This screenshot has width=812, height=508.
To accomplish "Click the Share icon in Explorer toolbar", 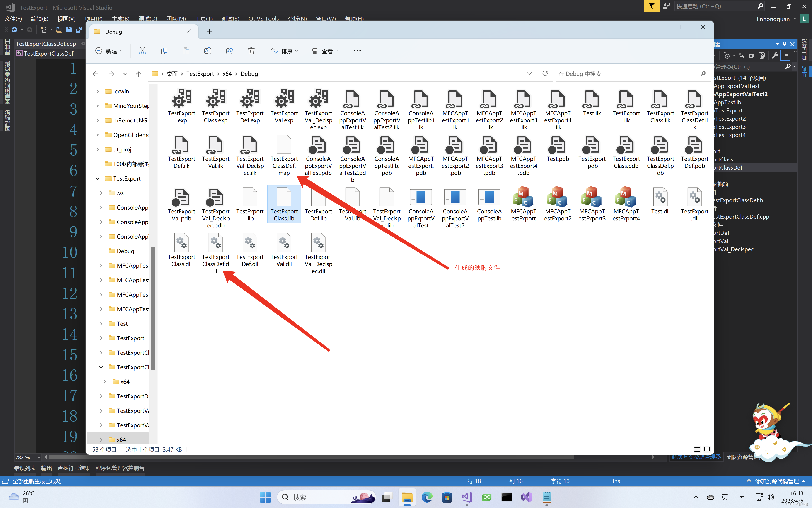I will coord(230,51).
